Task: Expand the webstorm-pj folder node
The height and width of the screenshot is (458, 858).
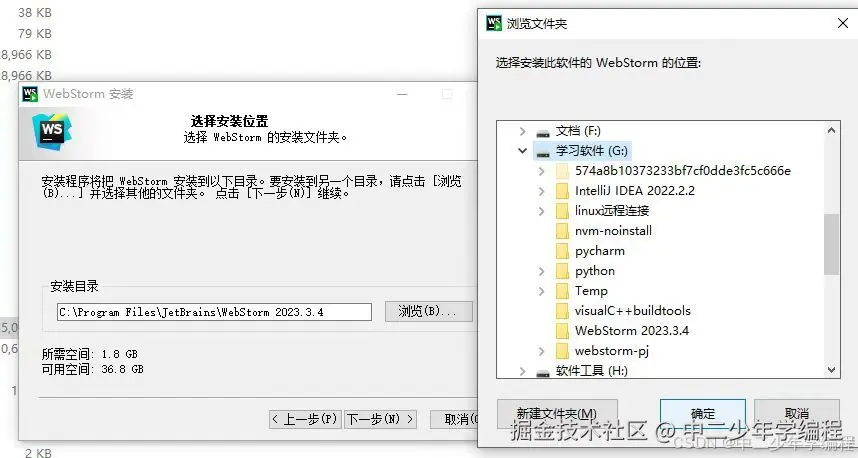Action: coord(541,351)
